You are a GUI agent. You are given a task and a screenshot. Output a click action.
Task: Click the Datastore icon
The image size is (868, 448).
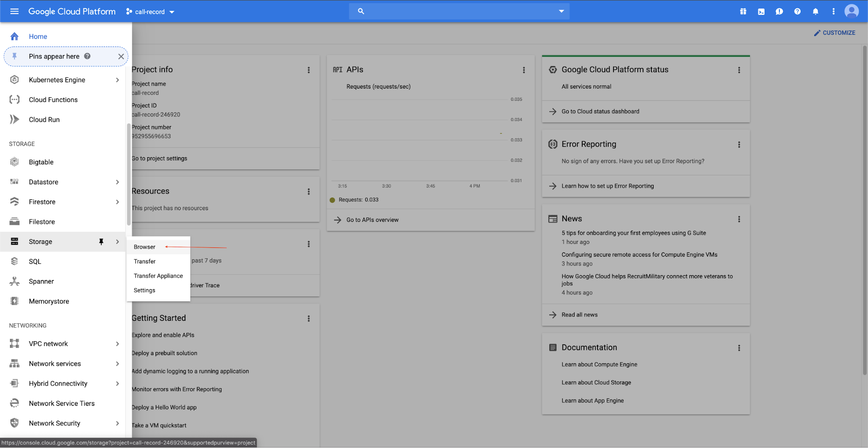coord(14,182)
